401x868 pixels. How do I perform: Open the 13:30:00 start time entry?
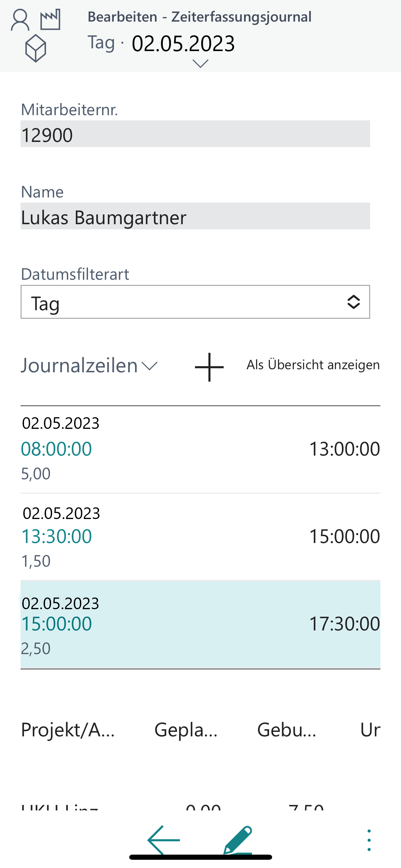(57, 537)
